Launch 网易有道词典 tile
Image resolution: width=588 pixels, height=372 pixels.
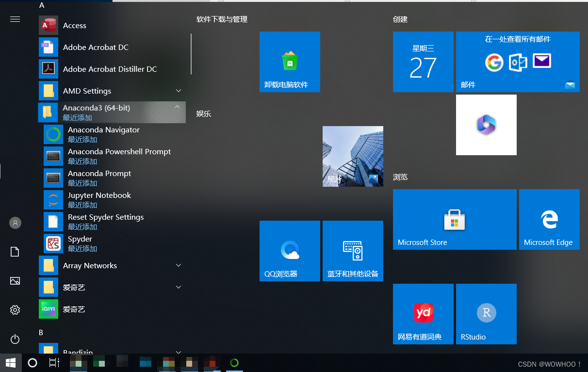(423, 314)
